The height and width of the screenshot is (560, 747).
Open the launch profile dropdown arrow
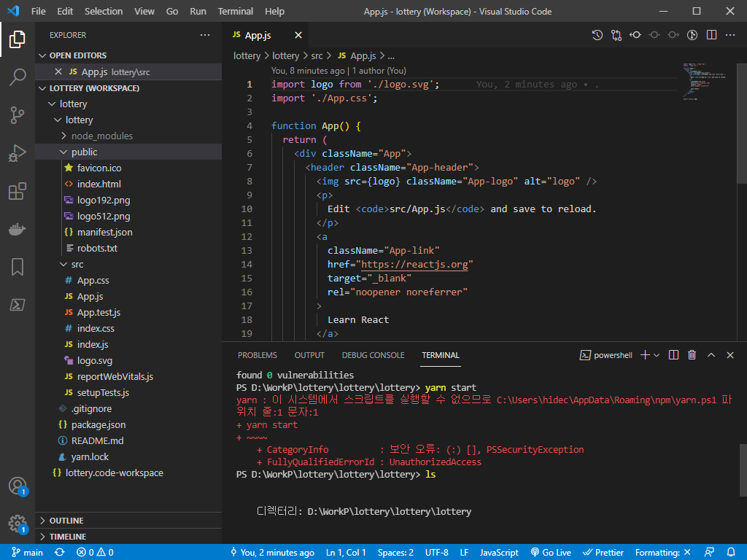pyautogui.click(x=657, y=355)
